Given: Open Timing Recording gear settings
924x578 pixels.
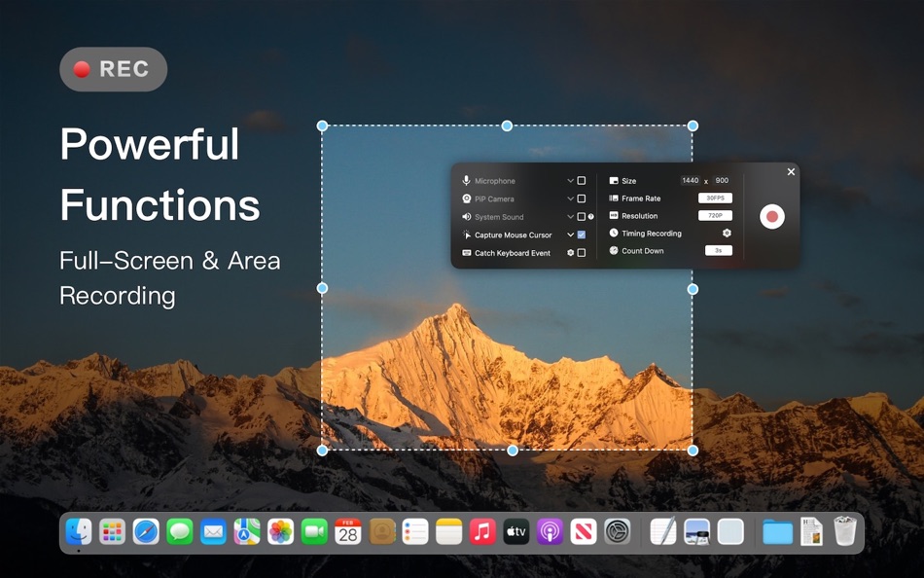Looking at the screenshot, I should [x=727, y=233].
